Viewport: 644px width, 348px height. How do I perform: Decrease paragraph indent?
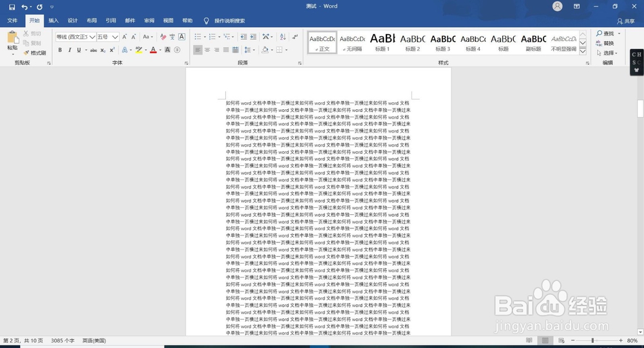pos(243,37)
